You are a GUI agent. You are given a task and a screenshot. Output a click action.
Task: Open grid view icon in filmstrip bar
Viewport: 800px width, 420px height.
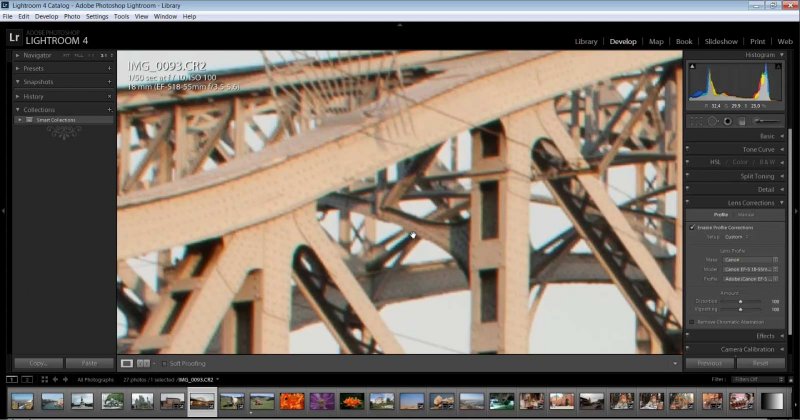point(44,380)
